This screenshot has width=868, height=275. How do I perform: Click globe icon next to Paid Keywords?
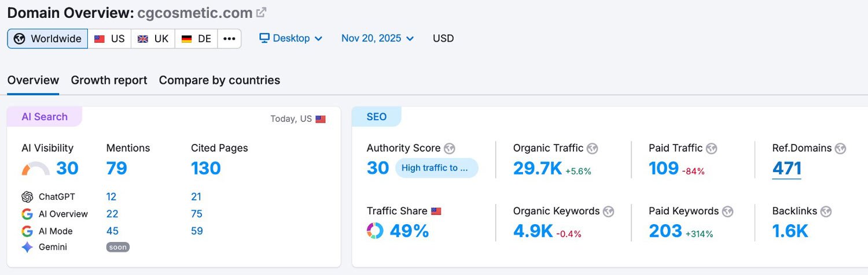727,211
